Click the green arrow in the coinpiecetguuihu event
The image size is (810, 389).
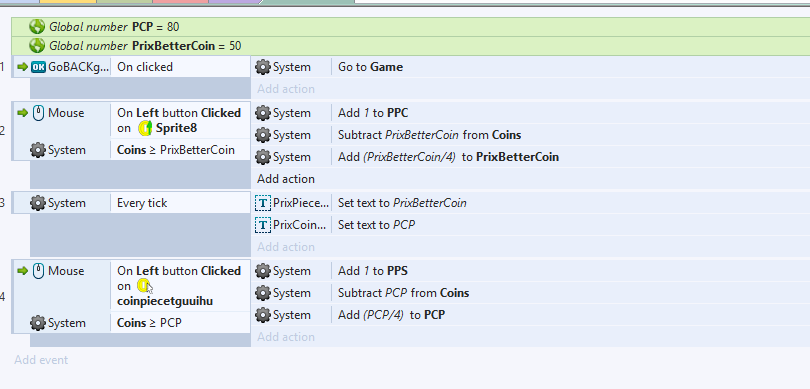tap(22, 271)
